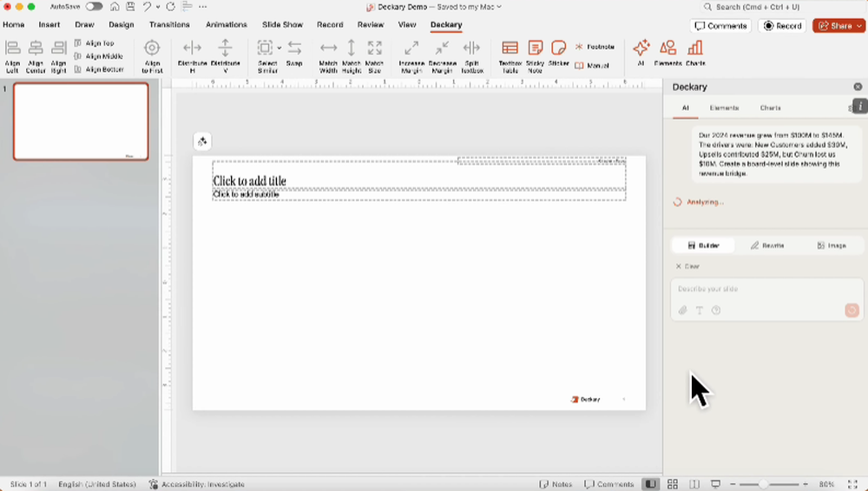Insert a Sticker

(x=558, y=54)
